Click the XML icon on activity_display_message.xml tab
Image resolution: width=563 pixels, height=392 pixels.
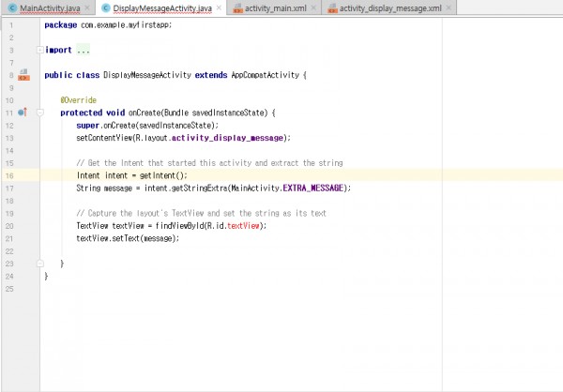pos(332,8)
